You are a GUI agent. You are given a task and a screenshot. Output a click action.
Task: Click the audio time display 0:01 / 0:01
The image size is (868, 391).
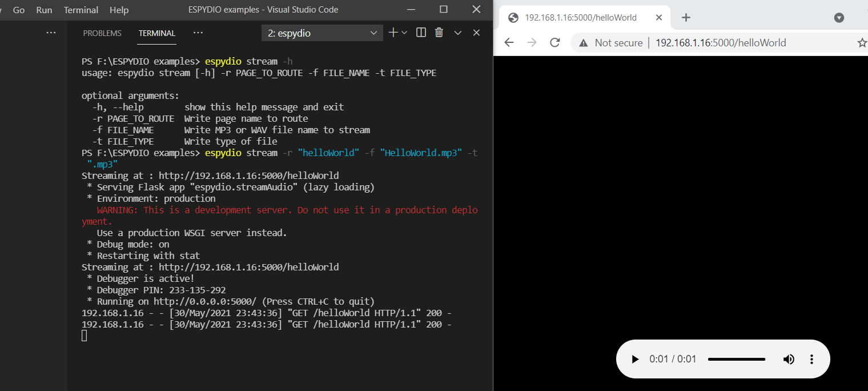[x=673, y=360]
